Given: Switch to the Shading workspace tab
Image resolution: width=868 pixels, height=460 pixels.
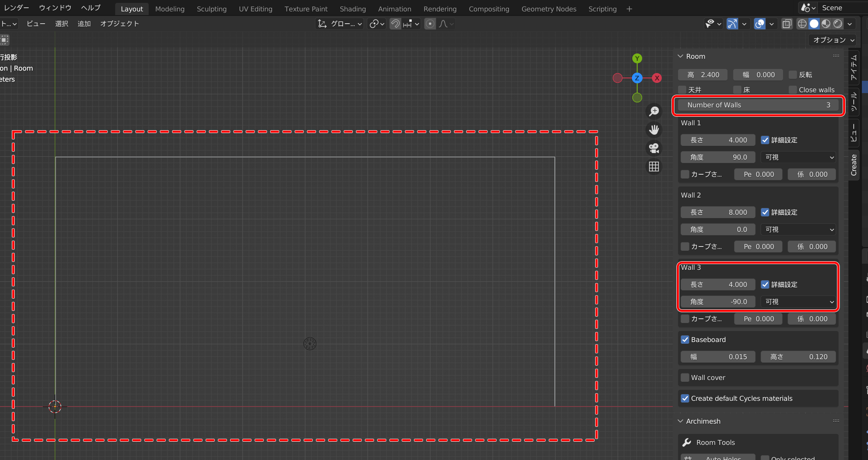Looking at the screenshot, I should click(353, 9).
